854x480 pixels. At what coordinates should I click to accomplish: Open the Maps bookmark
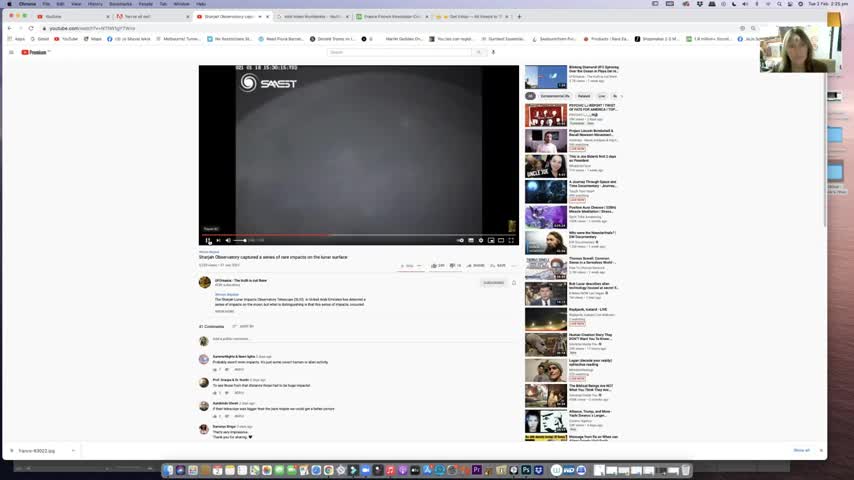click(x=93, y=39)
